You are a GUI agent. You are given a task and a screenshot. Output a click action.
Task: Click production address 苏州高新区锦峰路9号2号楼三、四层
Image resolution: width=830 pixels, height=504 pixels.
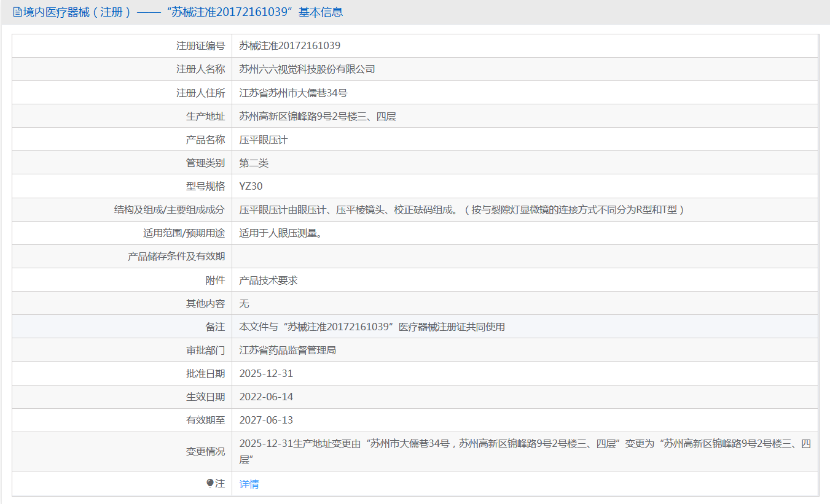click(x=318, y=116)
